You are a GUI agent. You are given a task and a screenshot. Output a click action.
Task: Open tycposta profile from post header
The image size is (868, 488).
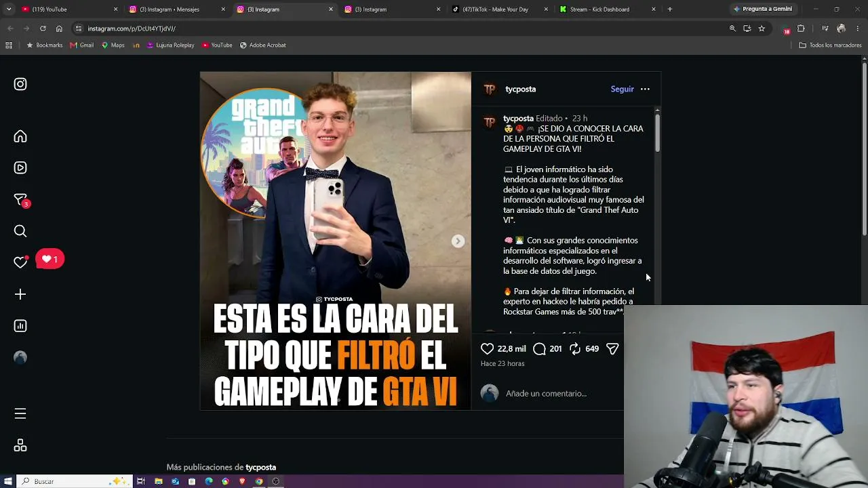pyautogui.click(x=520, y=89)
